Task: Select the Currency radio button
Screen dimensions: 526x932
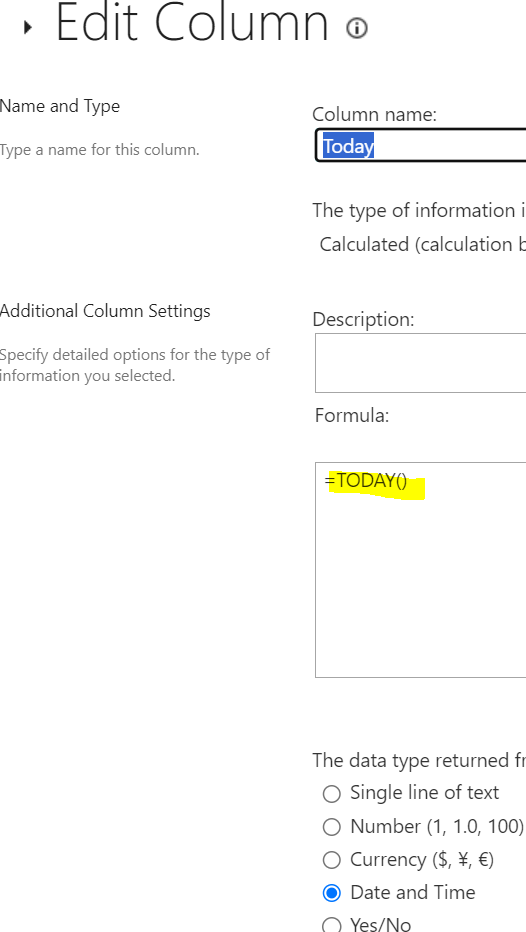Action: click(x=332, y=860)
